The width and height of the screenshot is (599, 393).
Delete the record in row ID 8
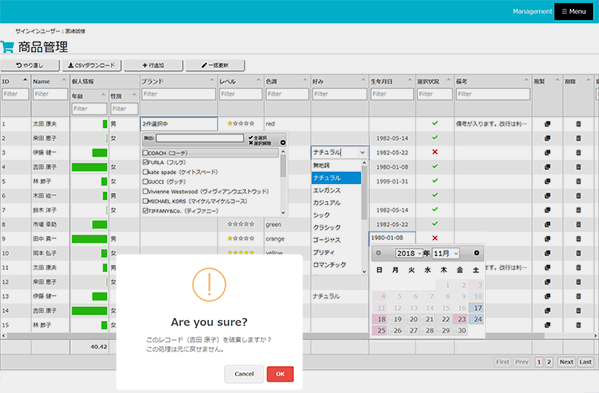[578, 224]
